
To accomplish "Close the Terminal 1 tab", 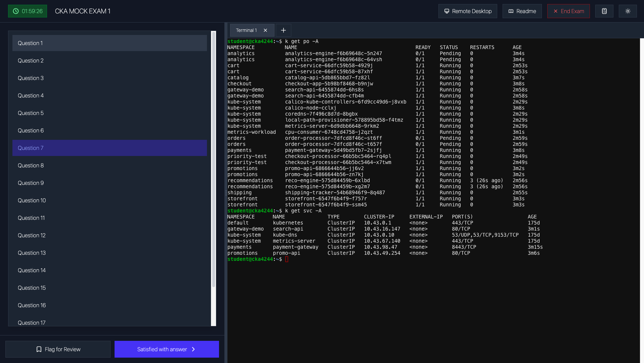I will click(265, 30).
